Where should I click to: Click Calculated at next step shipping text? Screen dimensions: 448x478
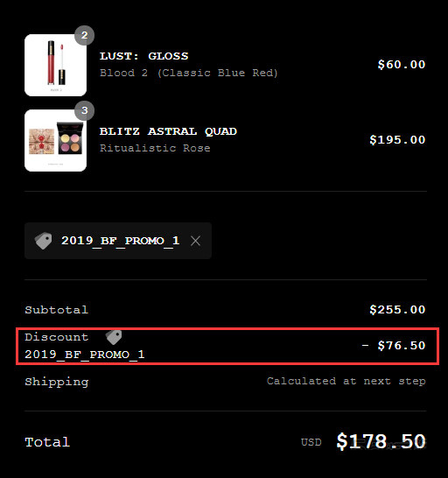(x=346, y=381)
